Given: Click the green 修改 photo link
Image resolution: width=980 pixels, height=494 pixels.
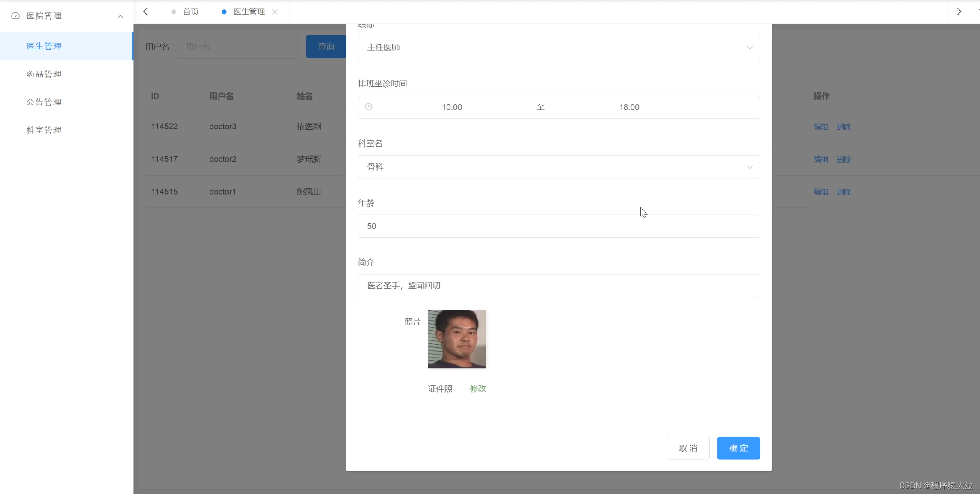Looking at the screenshot, I should (x=478, y=388).
